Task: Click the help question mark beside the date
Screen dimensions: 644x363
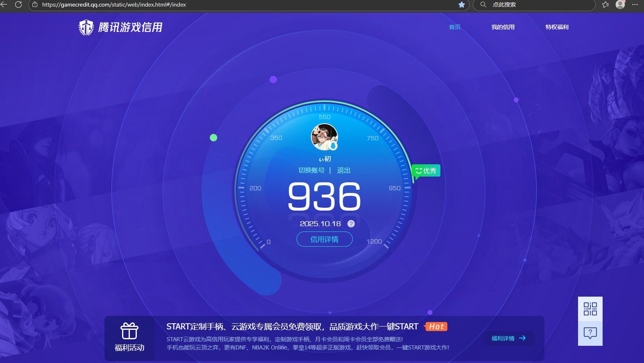Action: click(351, 224)
